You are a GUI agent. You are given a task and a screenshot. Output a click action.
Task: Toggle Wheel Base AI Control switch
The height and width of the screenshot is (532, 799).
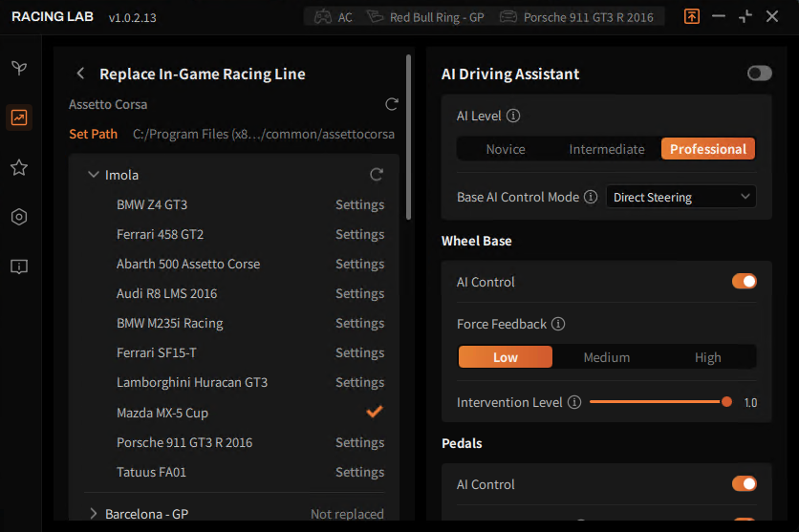pyautogui.click(x=745, y=282)
